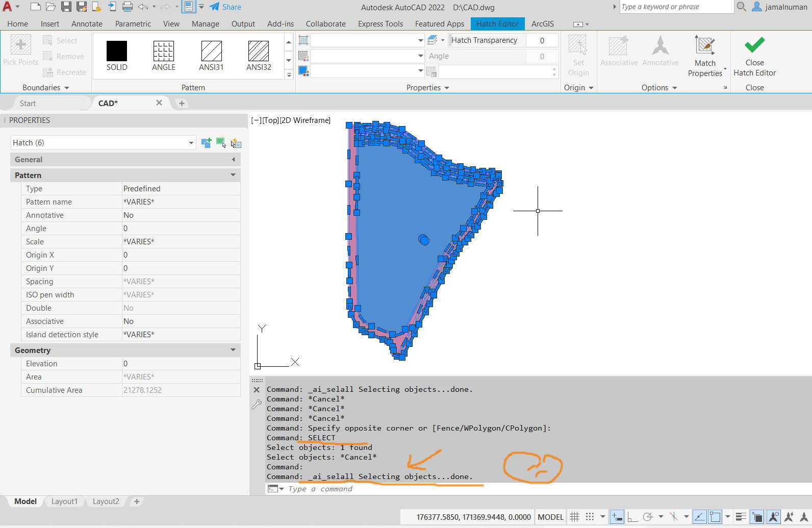The height and width of the screenshot is (528, 812).
Task: Open the hatch background color dropdown
Action: pyautogui.click(x=420, y=70)
